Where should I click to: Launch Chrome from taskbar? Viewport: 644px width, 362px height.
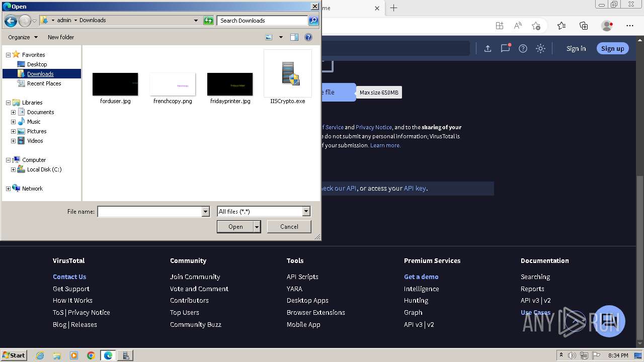[91, 355]
